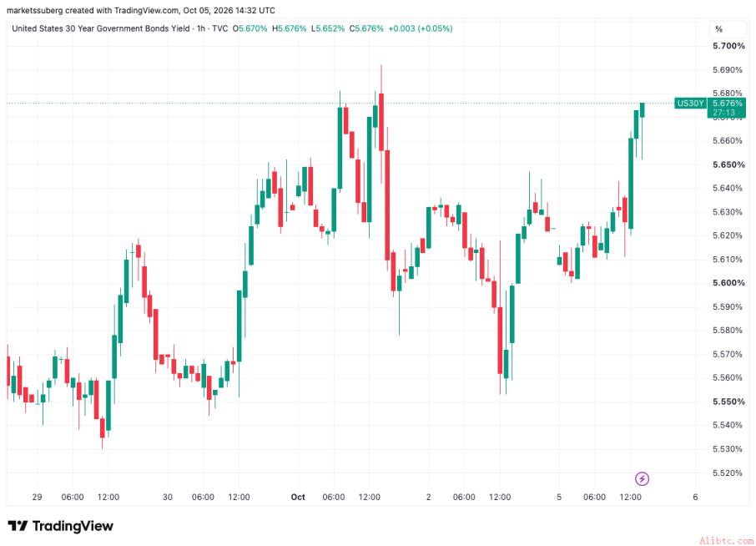Click the 6 date label on time axis

click(x=695, y=497)
